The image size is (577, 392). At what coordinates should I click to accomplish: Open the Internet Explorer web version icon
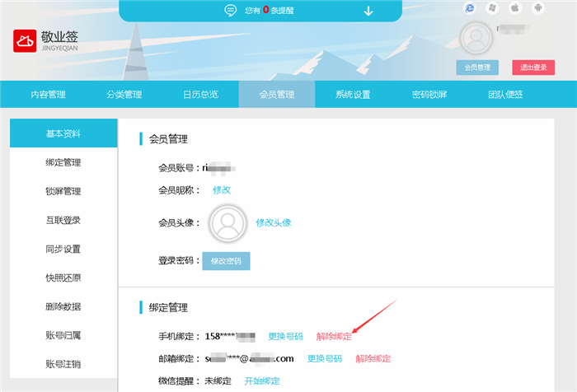point(469,7)
